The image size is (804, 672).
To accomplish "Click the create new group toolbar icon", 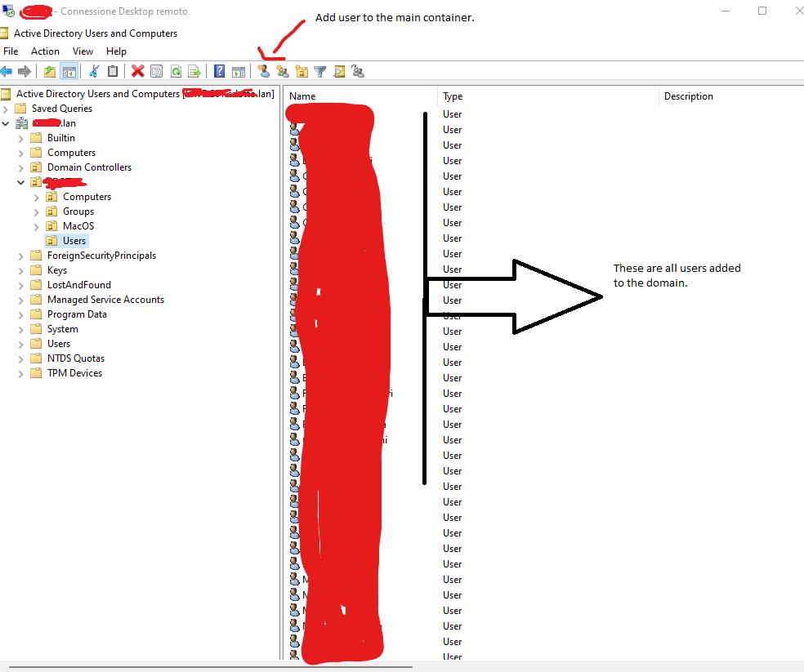I will coord(283,72).
